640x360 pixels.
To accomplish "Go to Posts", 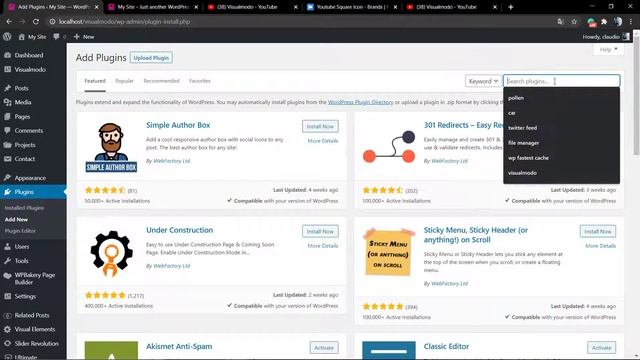I will point(21,88).
